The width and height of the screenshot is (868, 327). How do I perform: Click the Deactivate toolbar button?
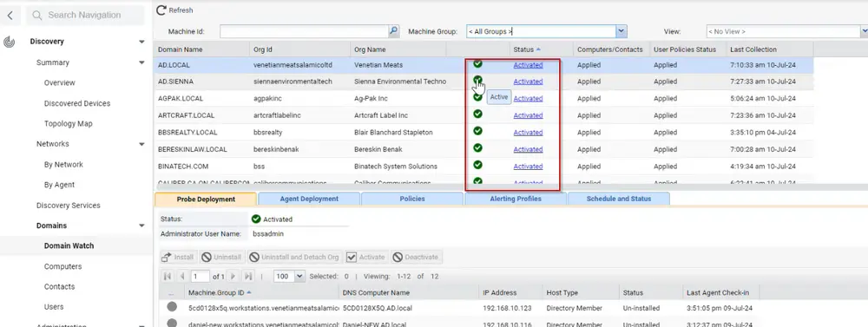(x=417, y=258)
